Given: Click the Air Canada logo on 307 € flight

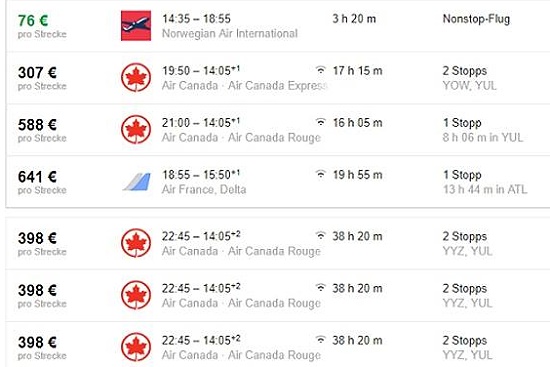Looking at the screenshot, I should pyautogui.click(x=136, y=78).
